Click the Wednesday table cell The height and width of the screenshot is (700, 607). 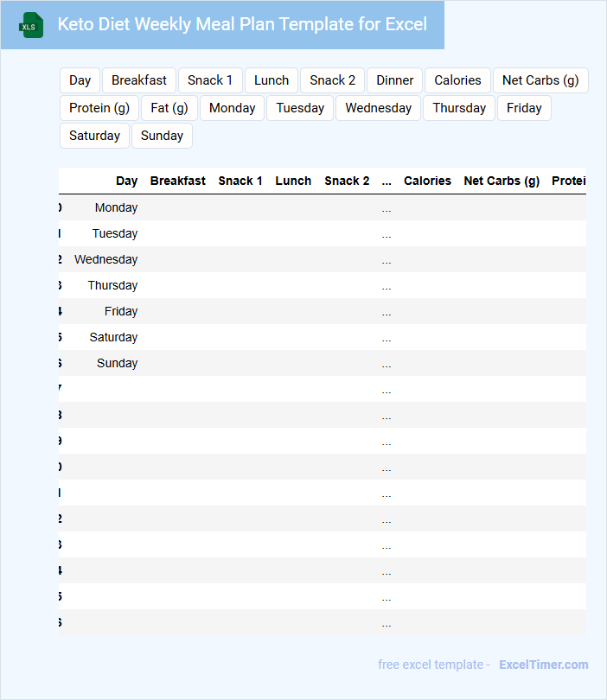(x=105, y=259)
